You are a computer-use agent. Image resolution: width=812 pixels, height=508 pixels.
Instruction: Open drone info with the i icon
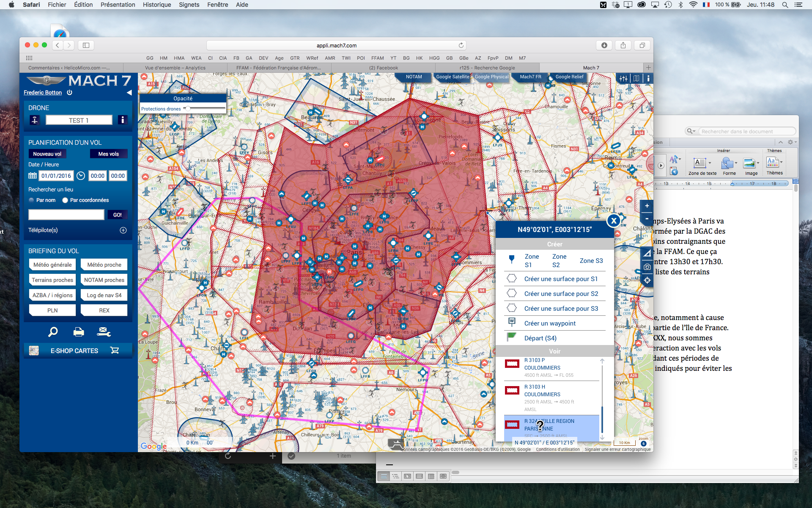122,120
